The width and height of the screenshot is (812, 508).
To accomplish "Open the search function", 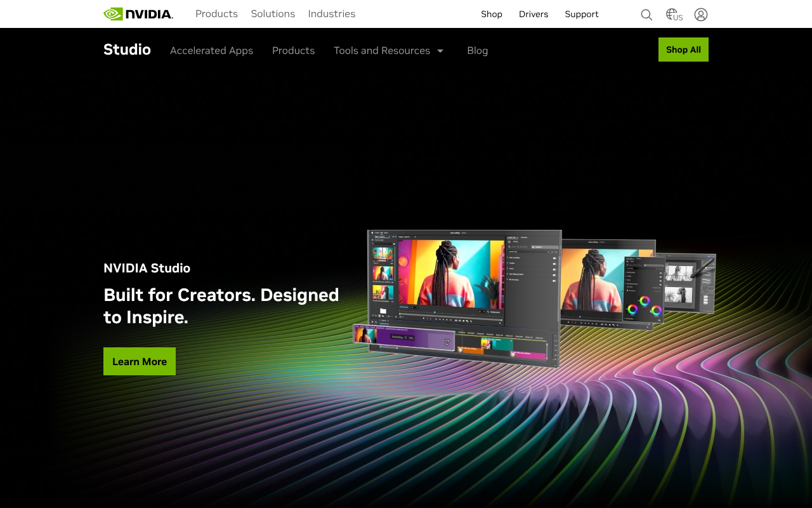I will [x=646, y=14].
